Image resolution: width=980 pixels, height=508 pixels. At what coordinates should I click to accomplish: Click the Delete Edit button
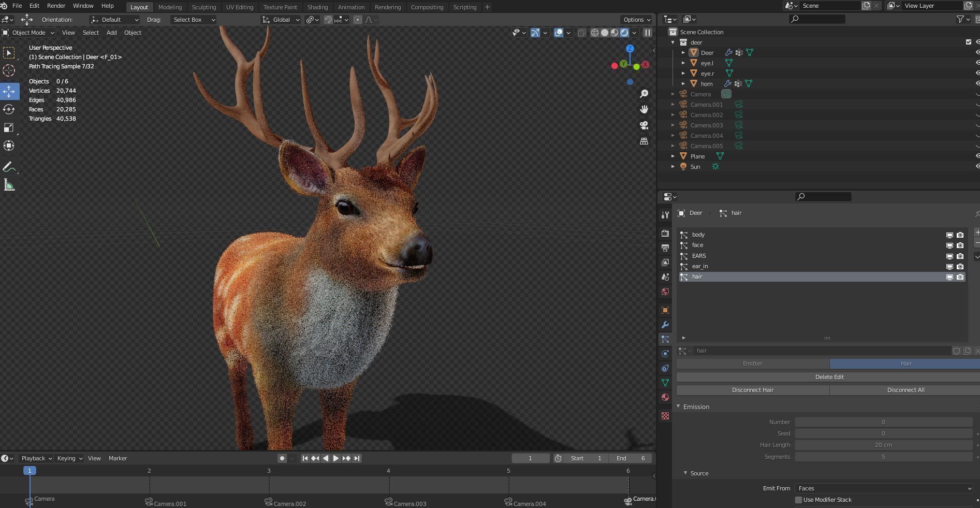pyautogui.click(x=829, y=377)
